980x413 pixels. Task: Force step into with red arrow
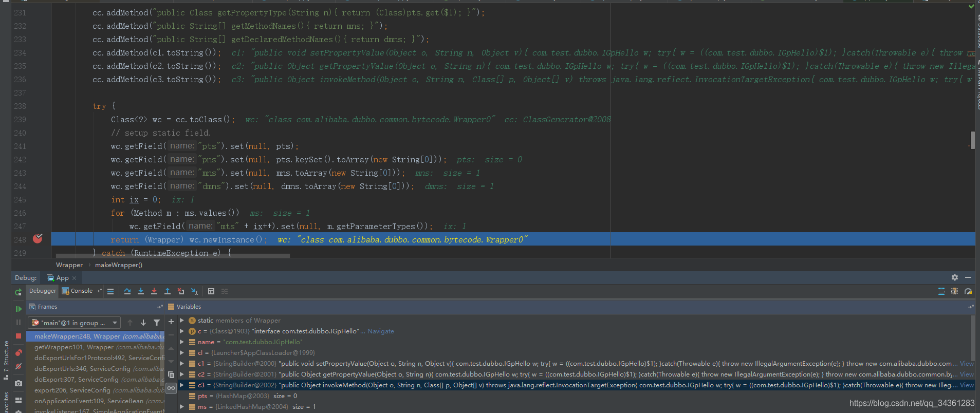click(154, 291)
